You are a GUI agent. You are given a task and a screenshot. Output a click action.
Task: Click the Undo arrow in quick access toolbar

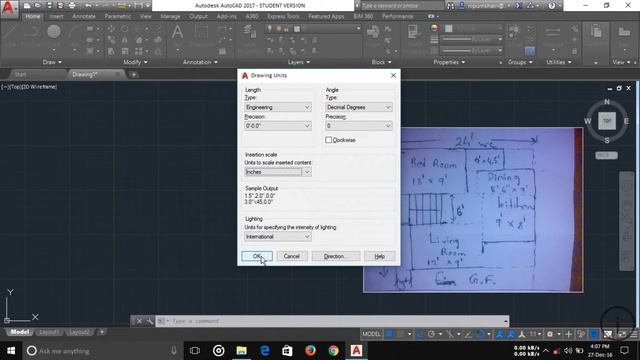[88, 6]
